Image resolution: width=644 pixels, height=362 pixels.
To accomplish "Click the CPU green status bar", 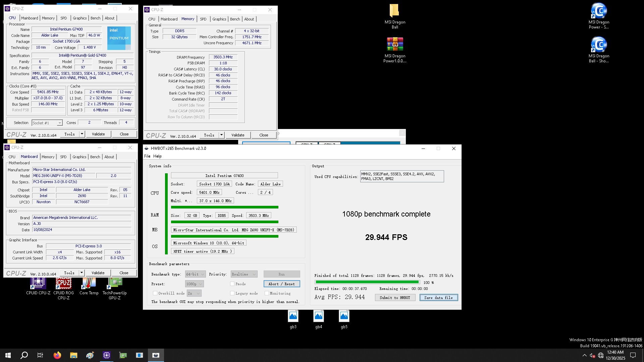I will click(x=225, y=207).
